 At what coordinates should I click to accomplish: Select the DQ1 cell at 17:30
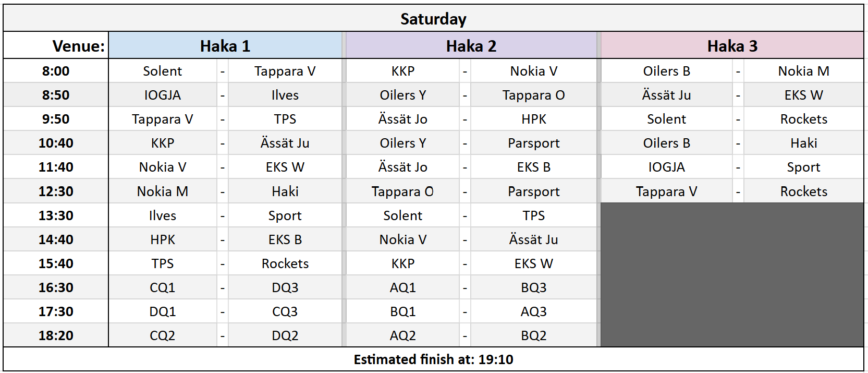tap(162, 311)
